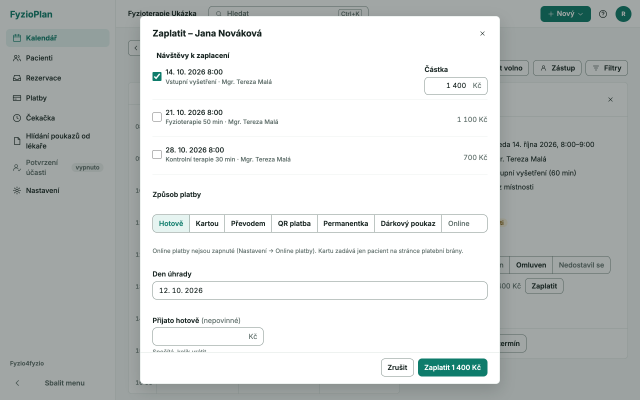Click the Zrušit button
This screenshot has height=400, width=640.
(397, 367)
